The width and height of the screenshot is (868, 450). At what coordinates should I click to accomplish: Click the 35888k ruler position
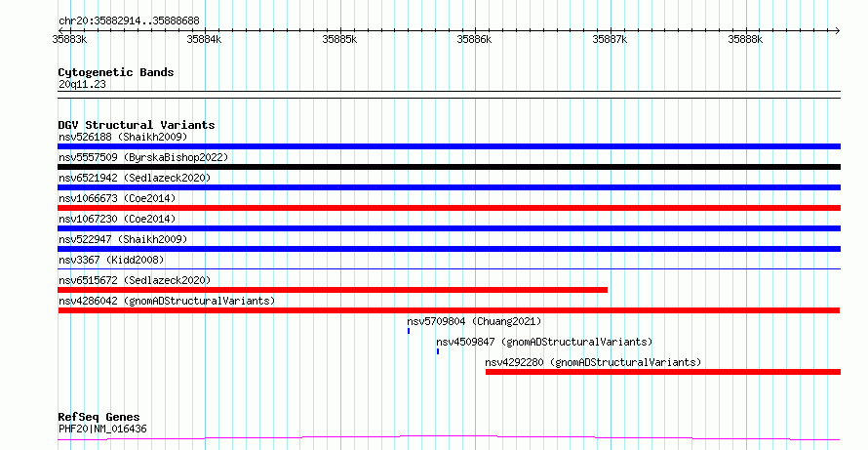744,39
